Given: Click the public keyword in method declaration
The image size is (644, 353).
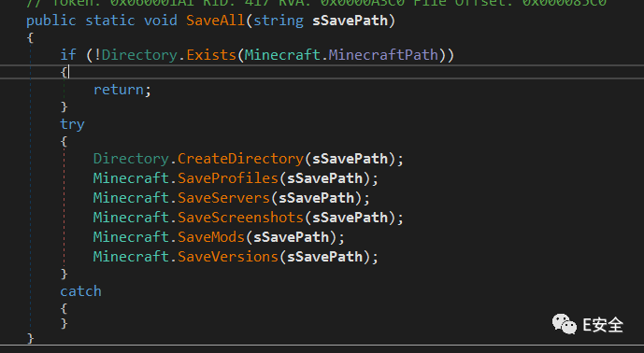Looking at the screenshot, I should tap(51, 21).
